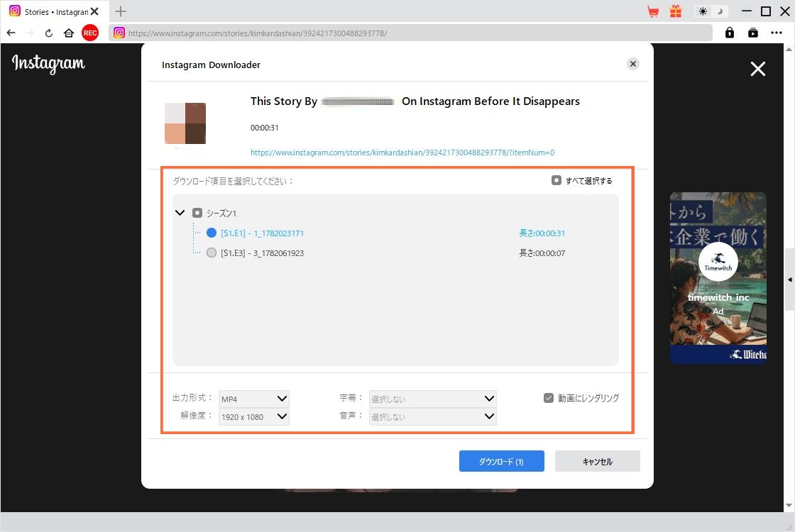
Task: Select the [S1.E3] - 3_1782061923 row text
Action: pos(262,253)
